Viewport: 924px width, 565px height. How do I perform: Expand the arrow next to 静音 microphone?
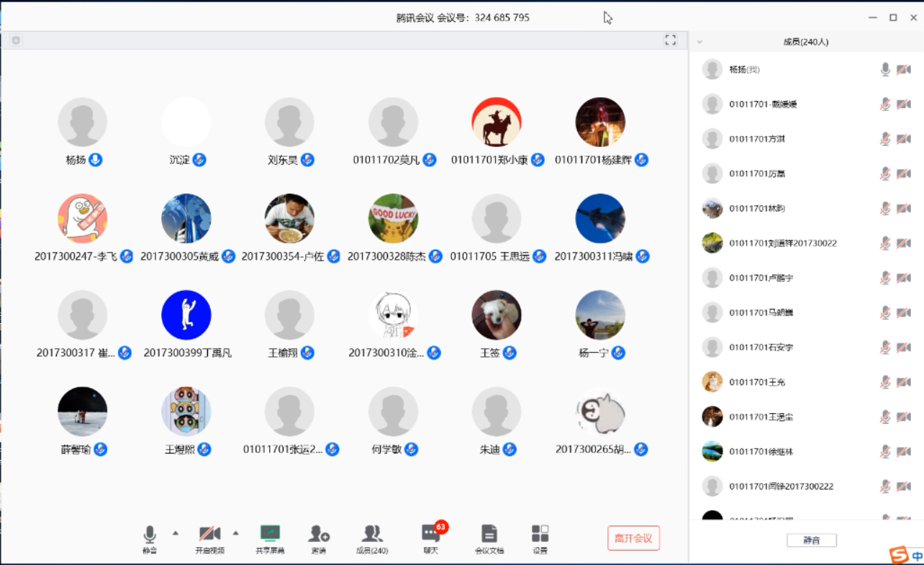click(x=175, y=533)
